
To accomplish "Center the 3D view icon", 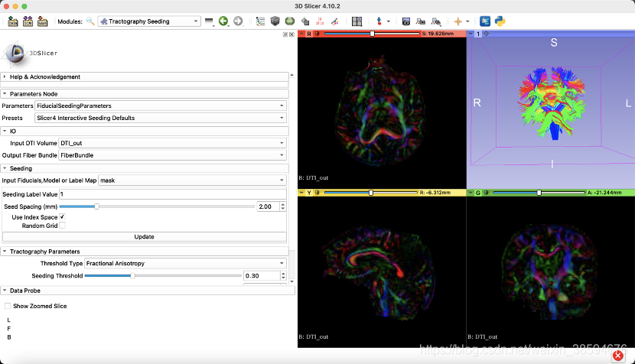I will (487, 34).
